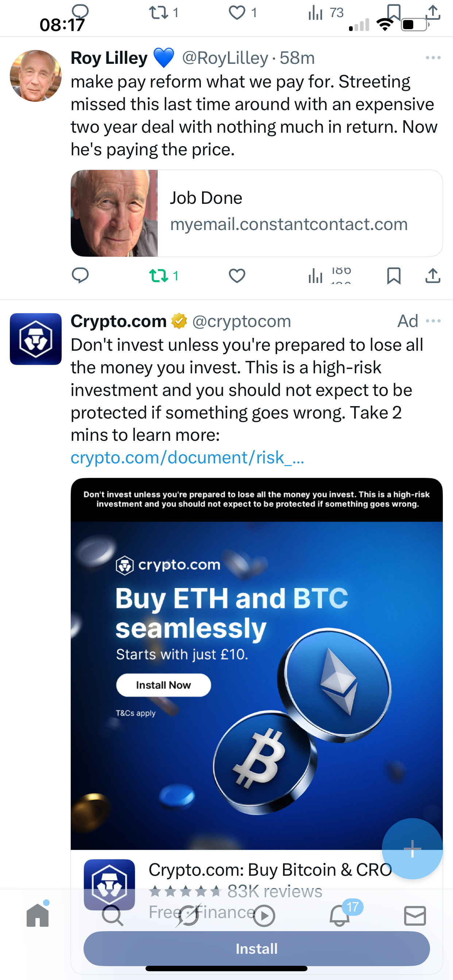This screenshot has width=453, height=980.
Task: Open more options on Crypto.com ad
Action: 433,321
